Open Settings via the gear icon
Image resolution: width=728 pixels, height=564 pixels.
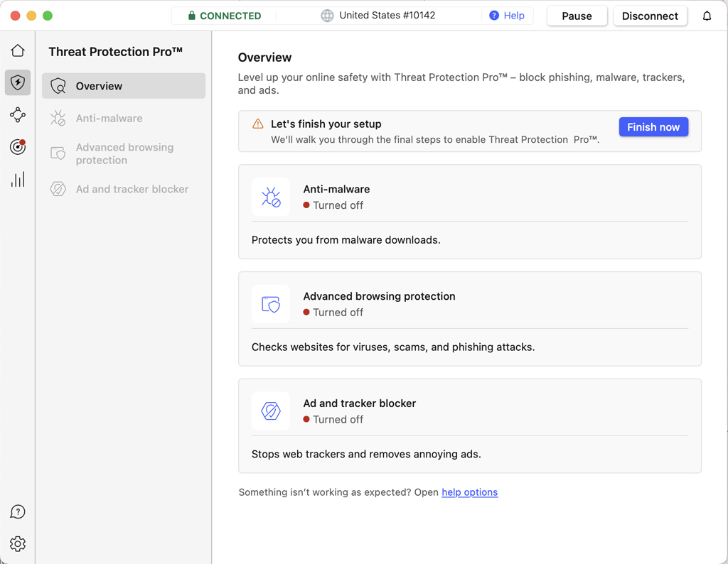coord(17,543)
